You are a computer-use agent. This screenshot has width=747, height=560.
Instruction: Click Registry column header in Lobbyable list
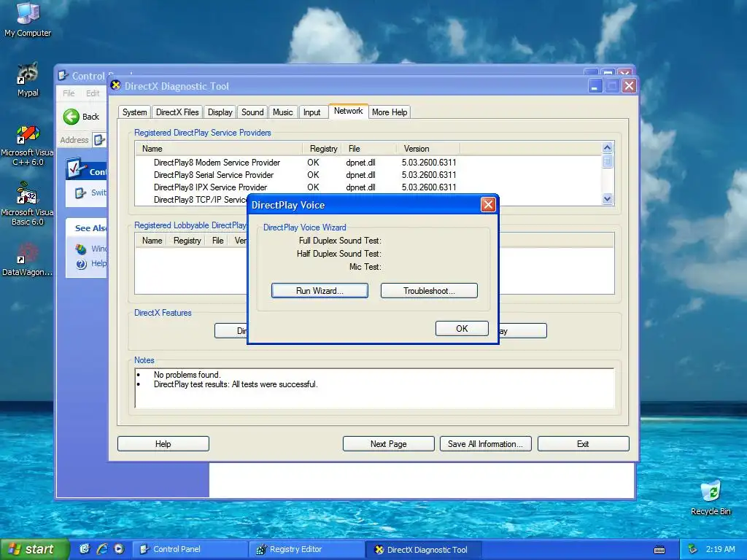coord(187,241)
